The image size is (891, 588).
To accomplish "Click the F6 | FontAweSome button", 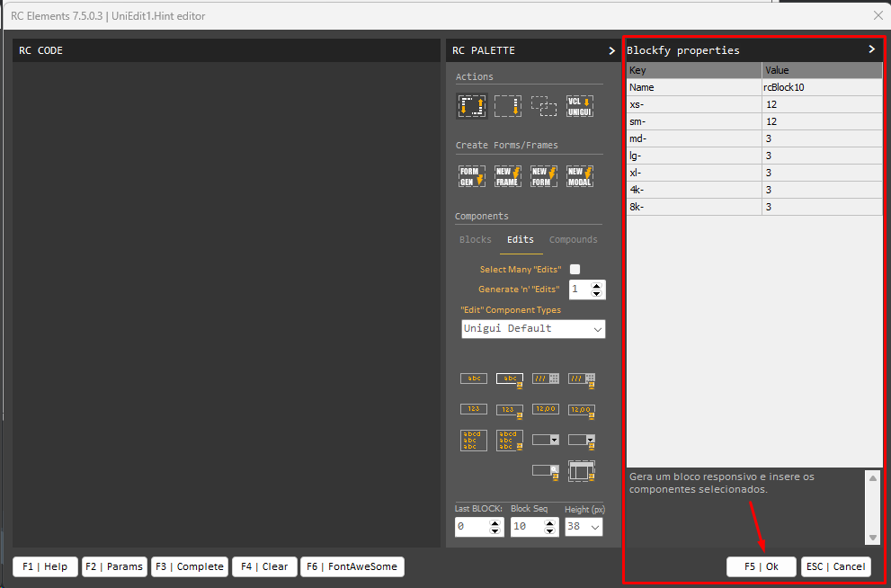I will 352,566.
